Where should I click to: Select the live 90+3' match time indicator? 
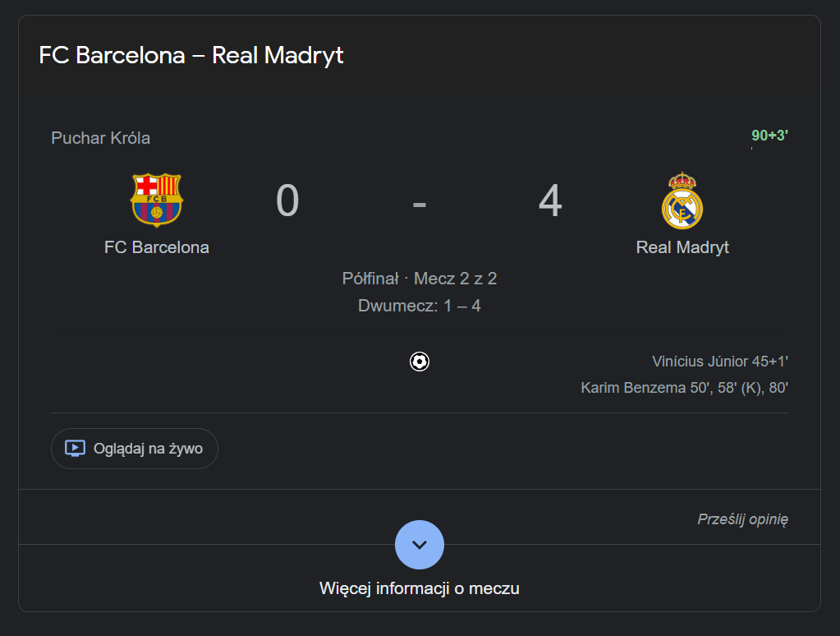[x=769, y=135]
